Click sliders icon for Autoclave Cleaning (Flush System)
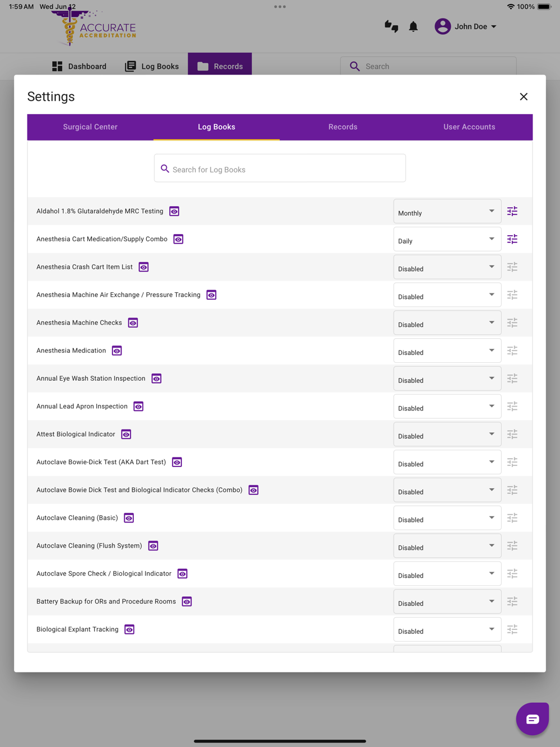The width and height of the screenshot is (560, 747). (x=512, y=545)
